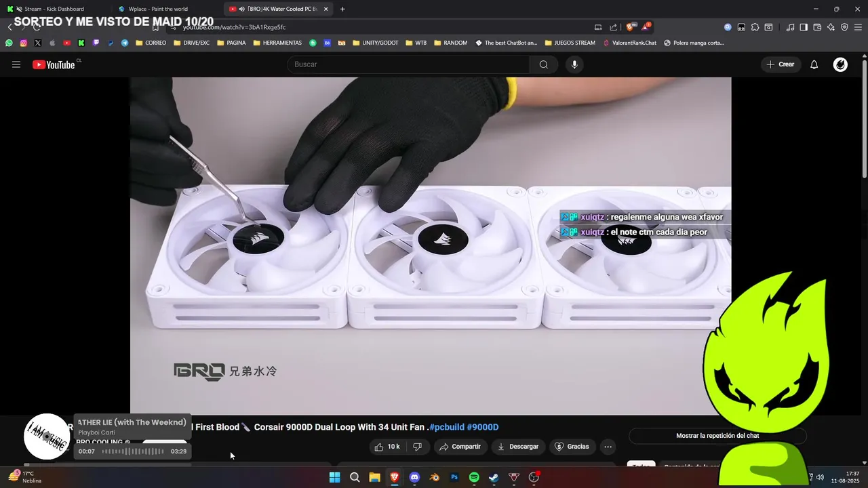Switch to the Wplace - Paint the world tab
Viewport: 868px width, 488px height.
coord(166,9)
